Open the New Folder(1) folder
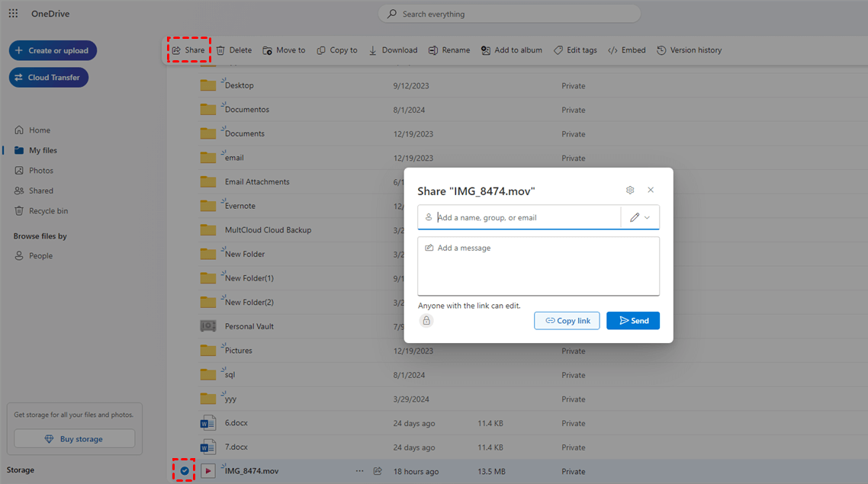The image size is (868, 484). click(249, 278)
